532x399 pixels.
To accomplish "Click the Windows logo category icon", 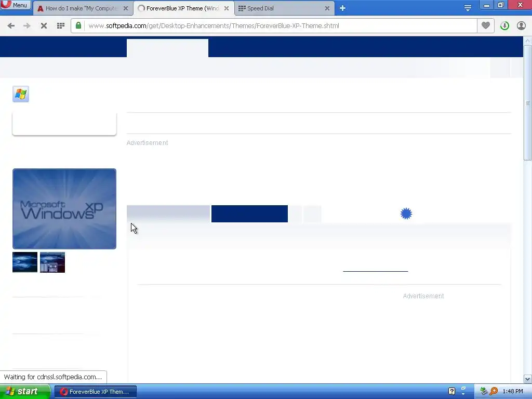I will click(x=21, y=94).
